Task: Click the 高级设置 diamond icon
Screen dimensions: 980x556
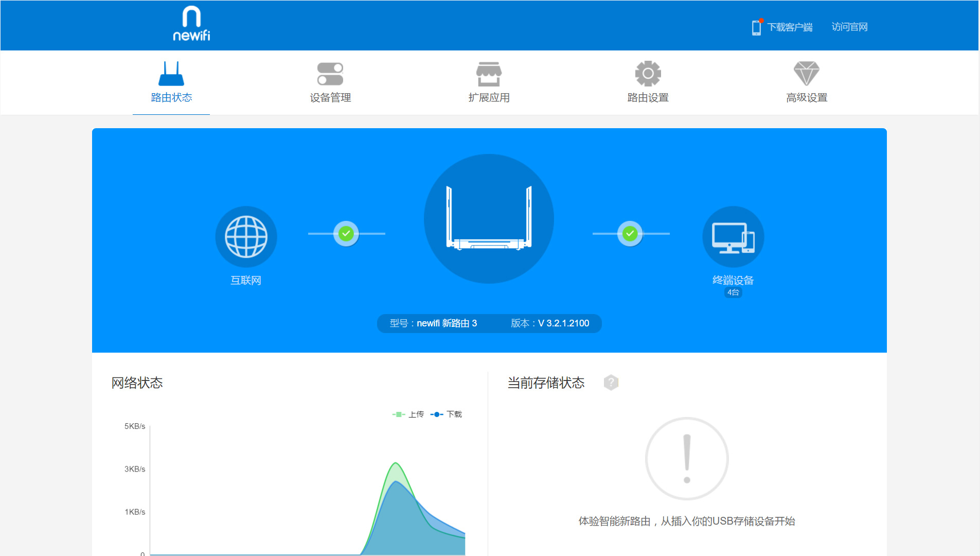Action: click(807, 74)
